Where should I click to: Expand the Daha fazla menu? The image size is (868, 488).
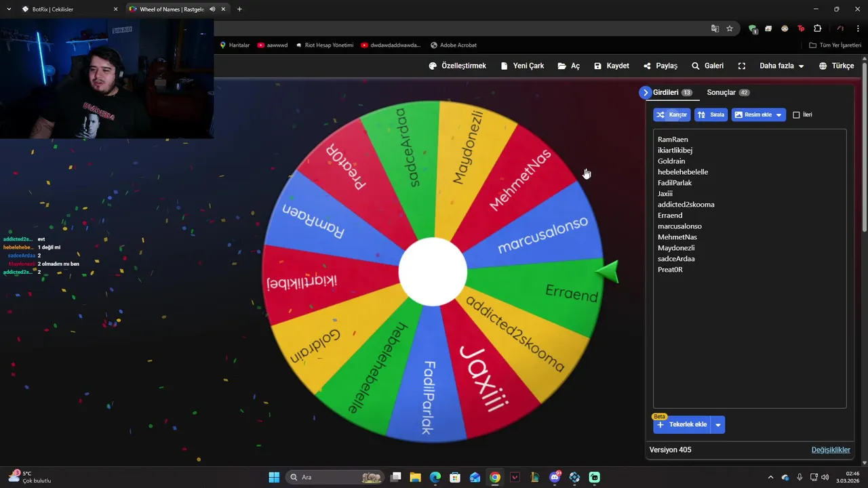click(782, 66)
